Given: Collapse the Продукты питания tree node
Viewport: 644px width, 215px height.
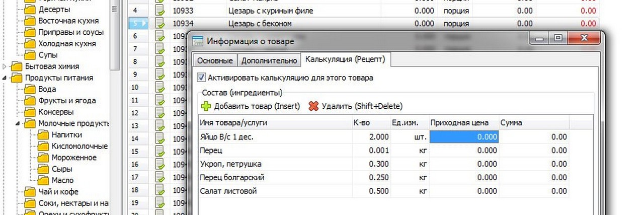Looking at the screenshot, I should pos(6,78).
